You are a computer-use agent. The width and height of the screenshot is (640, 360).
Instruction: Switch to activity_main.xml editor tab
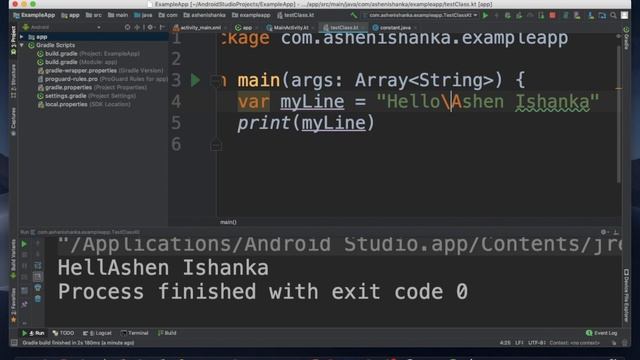[197, 28]
